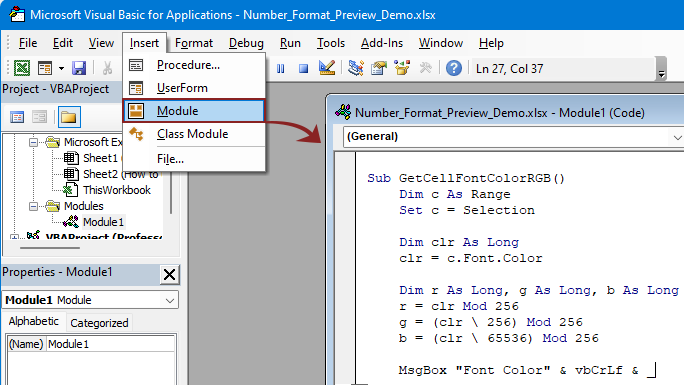This screenshot has width=684, height=385.
Task: Switch to the Categorized tab
Action: [x=99, y=323]
